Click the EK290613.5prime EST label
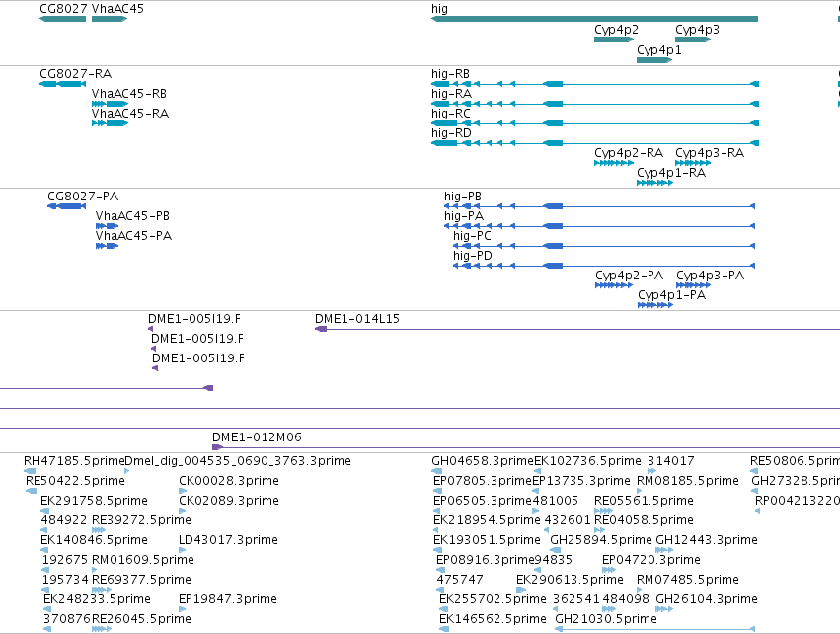This screenshot has height=634, width=840. pyautogui.click(x=570, y=580)
